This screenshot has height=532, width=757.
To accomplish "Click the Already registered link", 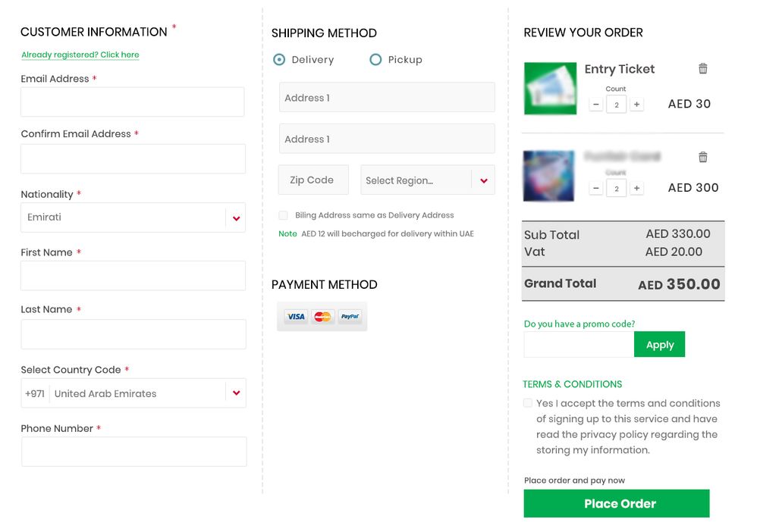I will coord(80,55).
